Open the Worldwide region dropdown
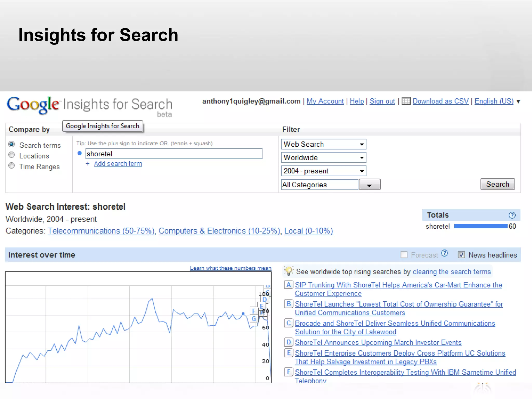Screen dimensions: 532x399 click(324, 157)
